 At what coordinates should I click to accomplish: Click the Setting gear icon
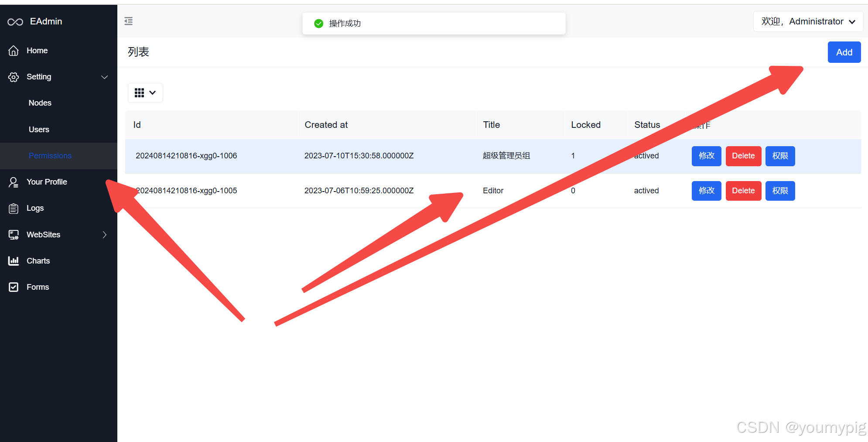[14, 77]
